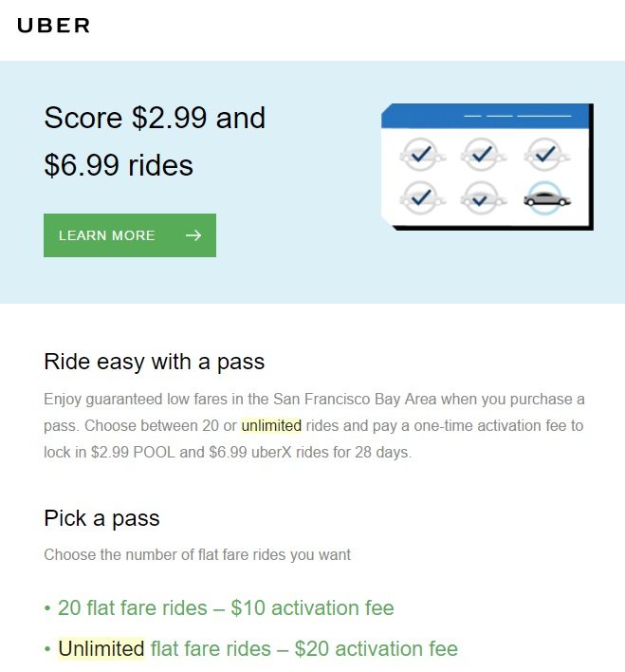Click the top-right checked car icon
Image resolution: width=625 pixels, height=672 pixels.
pyautogui.click(x=546, y=155)
